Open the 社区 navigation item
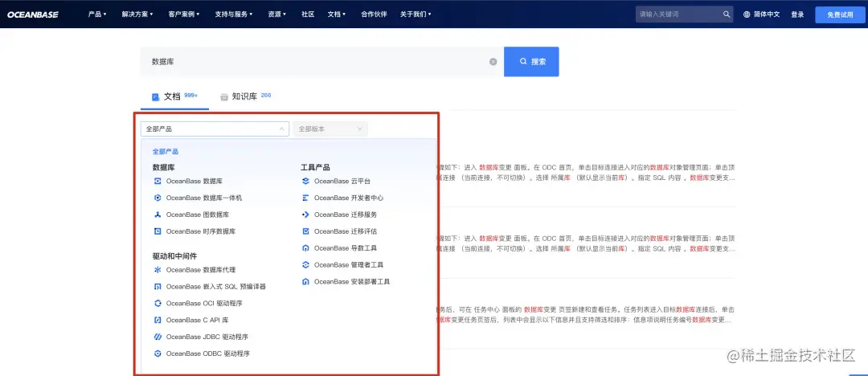Screen dimensions: 868x376 [308, 14]
